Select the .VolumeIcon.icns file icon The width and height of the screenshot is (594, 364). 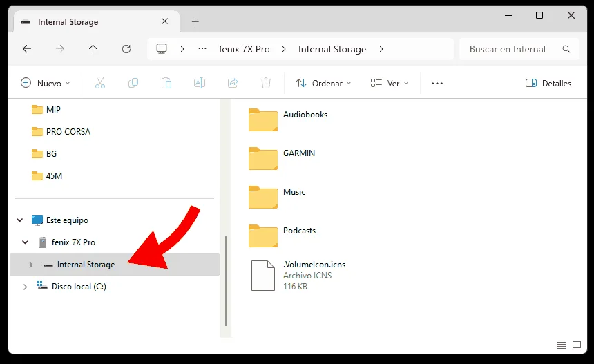[x=263, y=276]
